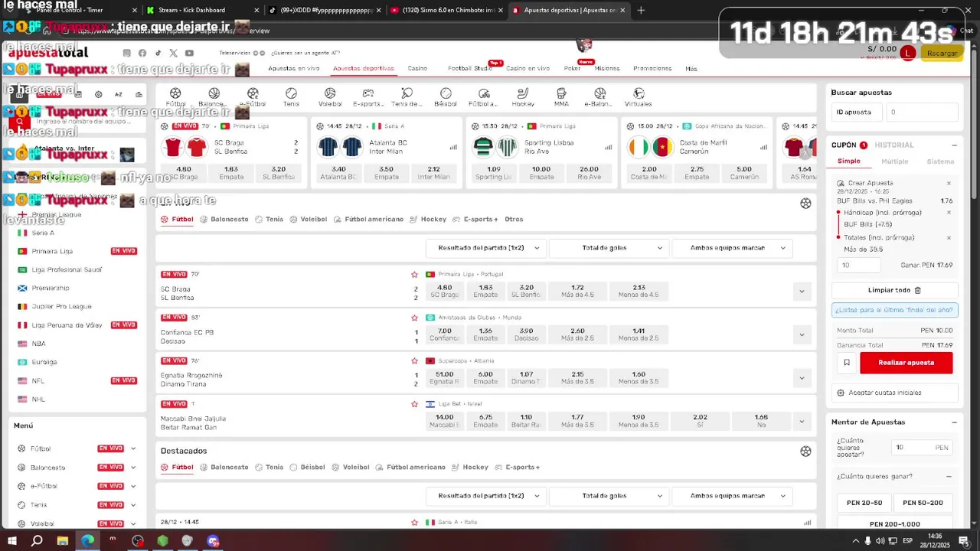Viewport: 980px width, 551px height.
Task: Choose PEN 20-50 win range
Action: [864, 503]
